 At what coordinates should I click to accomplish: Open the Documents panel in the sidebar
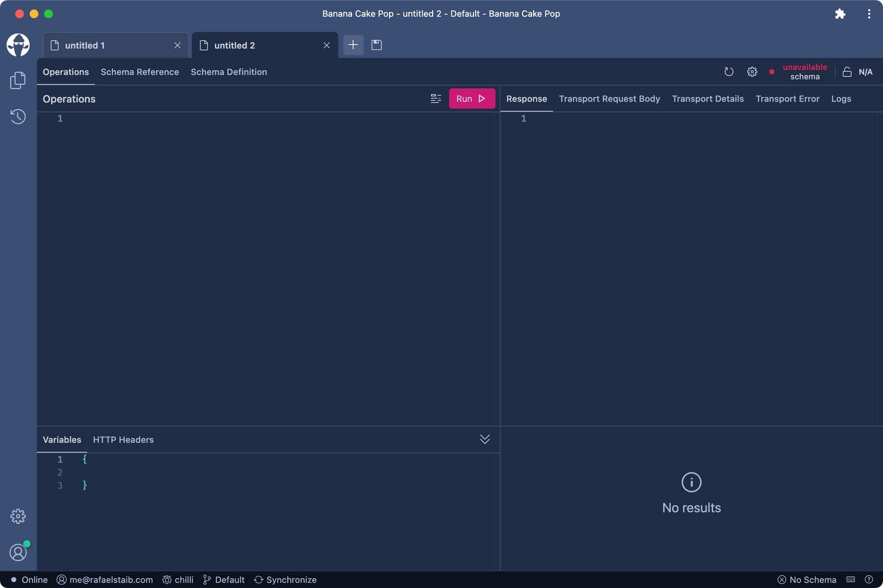(x=18, y=80)
